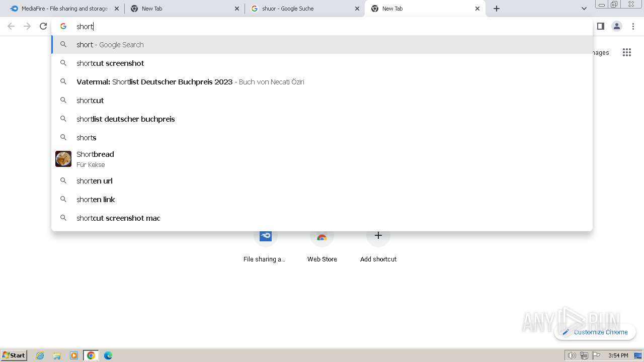Viewport: 644px width, 362px height.
Task: Close the active New Tab
Action: tap(477, 9)
